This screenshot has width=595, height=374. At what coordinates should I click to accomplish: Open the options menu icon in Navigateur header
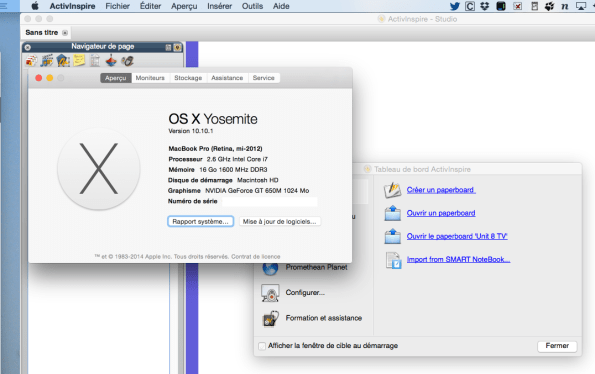177,47
